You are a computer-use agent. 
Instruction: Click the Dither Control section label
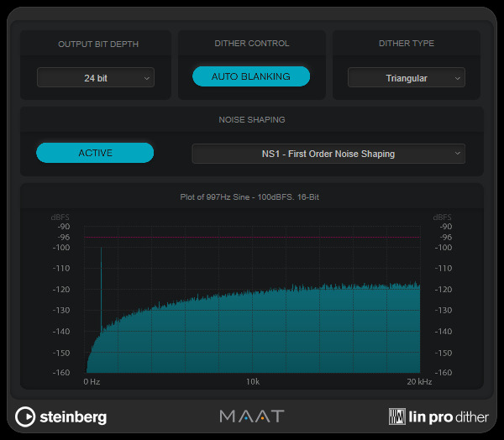[251, 44]
